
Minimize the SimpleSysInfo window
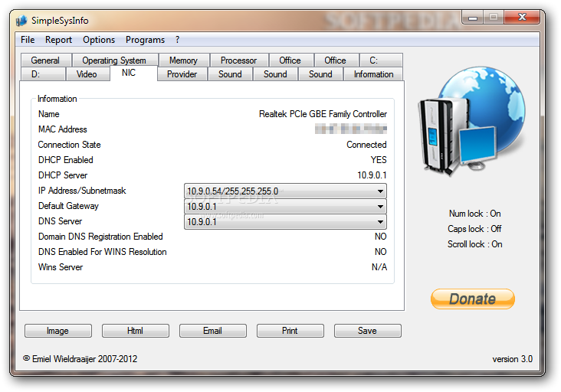tap(473, 18)
